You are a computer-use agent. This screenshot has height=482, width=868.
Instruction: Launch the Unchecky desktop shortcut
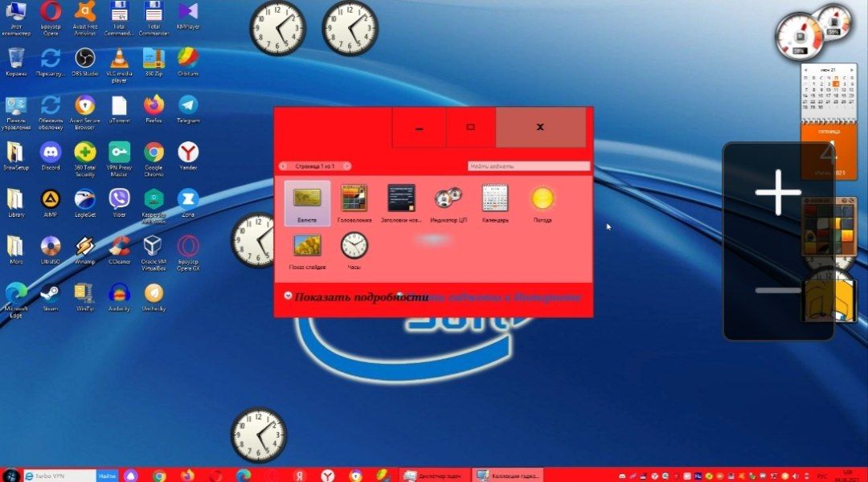pos(154,298)
